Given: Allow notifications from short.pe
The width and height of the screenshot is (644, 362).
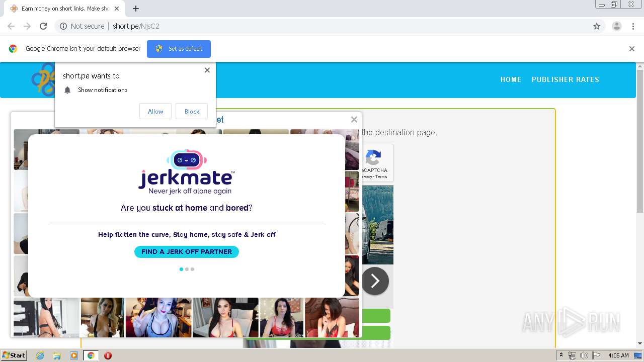Looking at the screenshot, I should coord(155,112).
